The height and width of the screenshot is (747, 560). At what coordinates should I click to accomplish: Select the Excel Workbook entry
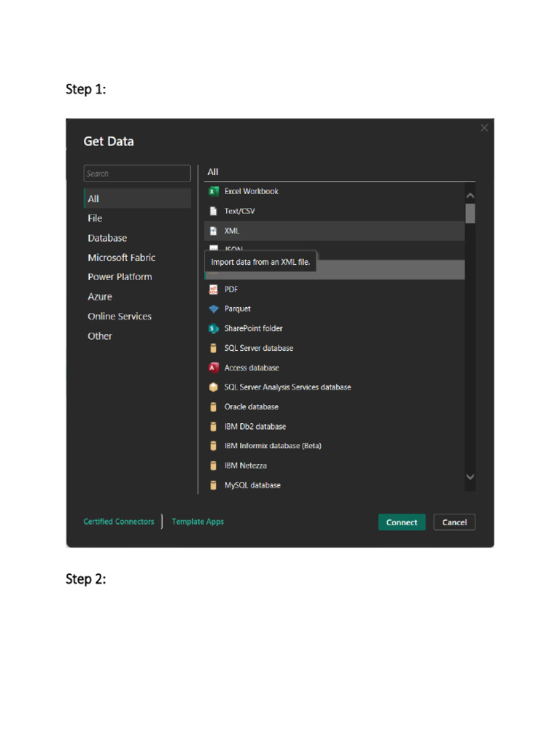click(335, 192)
